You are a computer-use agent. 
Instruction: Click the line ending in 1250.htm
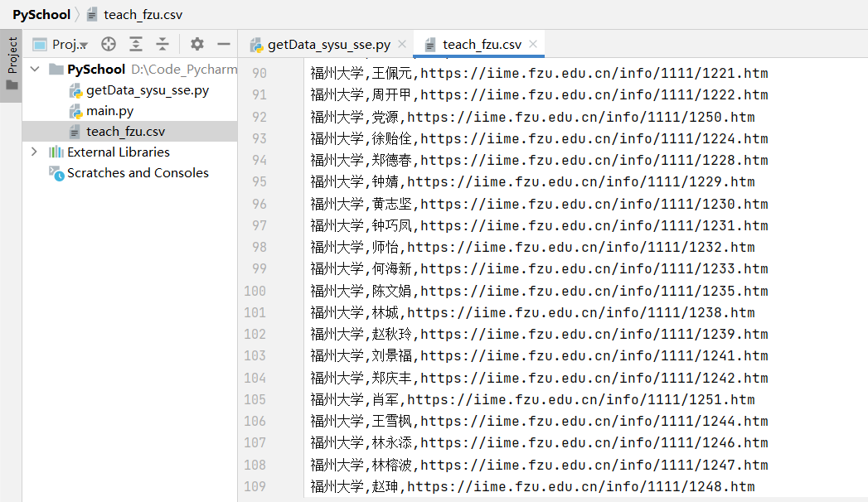coord(532,117)
